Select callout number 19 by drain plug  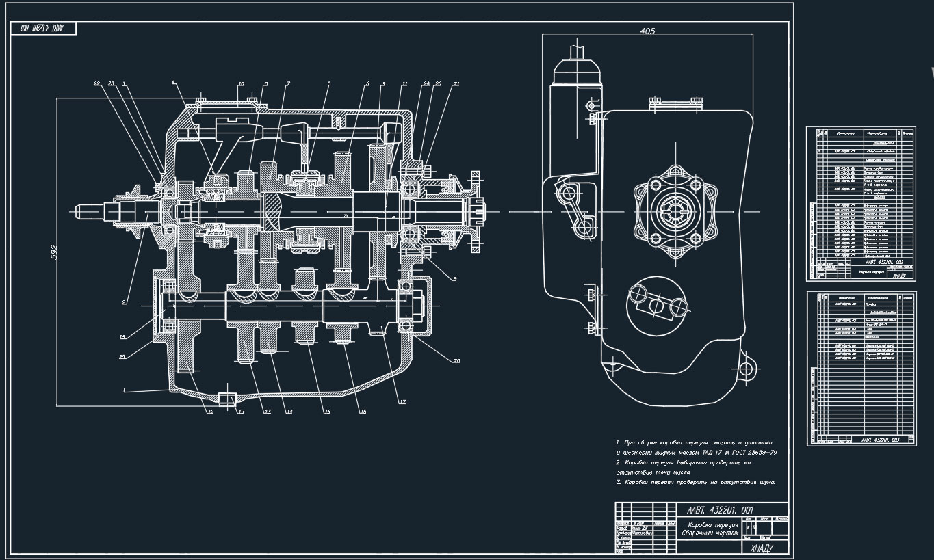[x=241, y=412]
